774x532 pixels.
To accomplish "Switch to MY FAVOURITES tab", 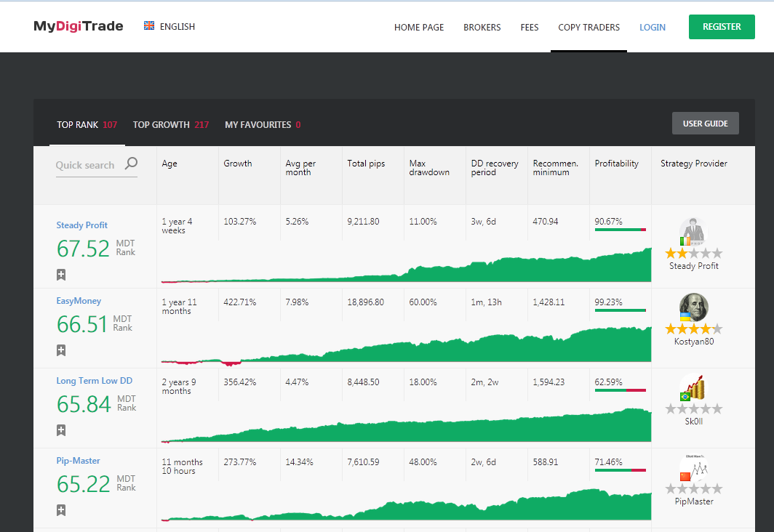I will coord(263,125).
